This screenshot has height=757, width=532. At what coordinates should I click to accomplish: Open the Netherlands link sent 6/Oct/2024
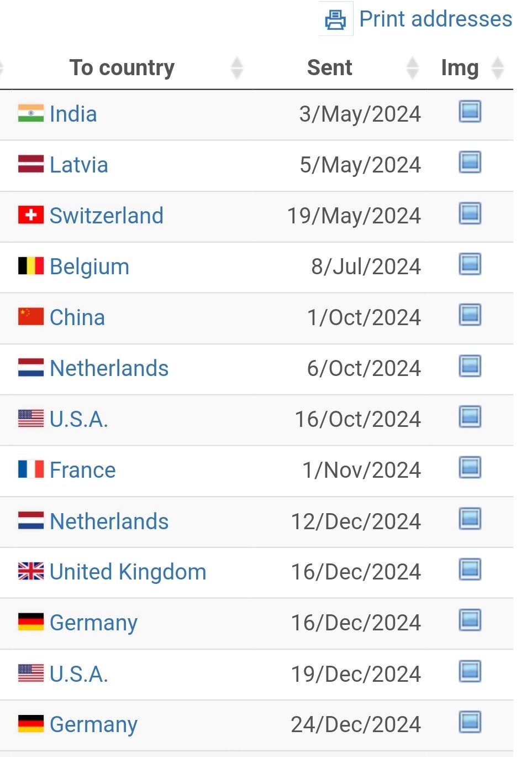pos(109,368)
